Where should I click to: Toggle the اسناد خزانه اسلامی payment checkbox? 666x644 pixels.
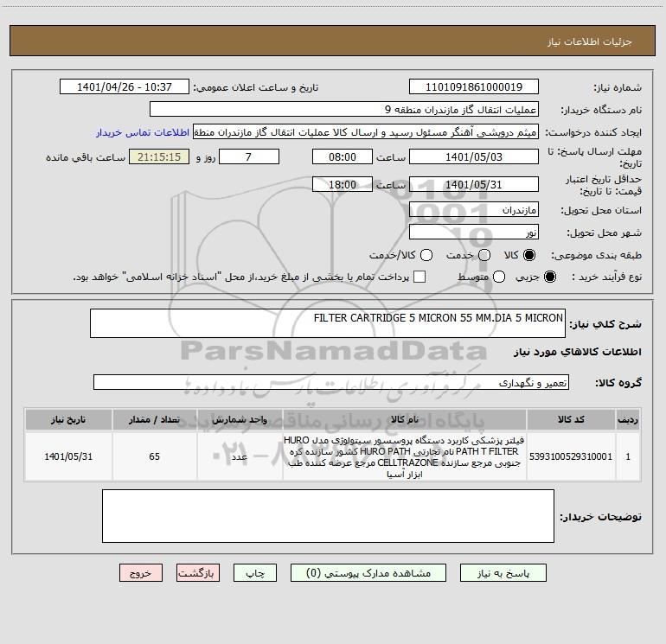419,277
